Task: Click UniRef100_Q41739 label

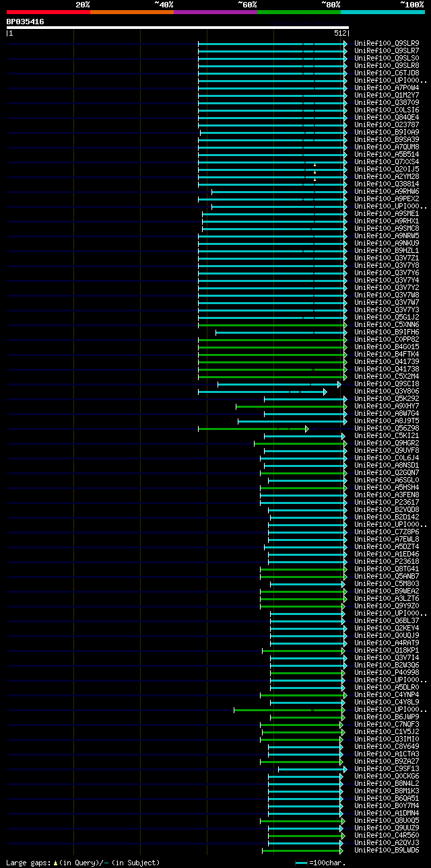Action: tap(387, 361)
